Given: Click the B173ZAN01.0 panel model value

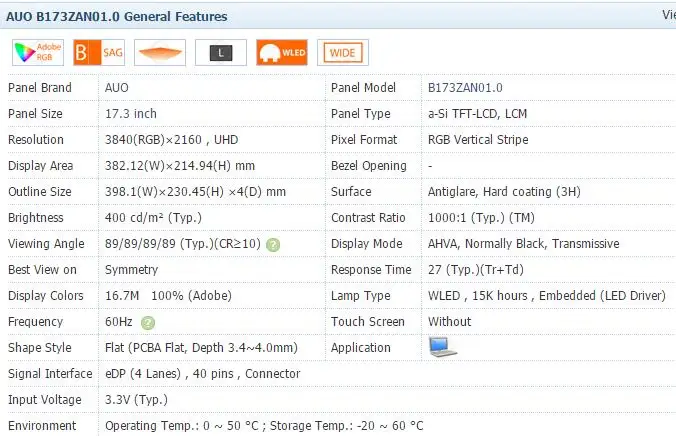Looking at the screenshot, I should [x=465, y=88].
